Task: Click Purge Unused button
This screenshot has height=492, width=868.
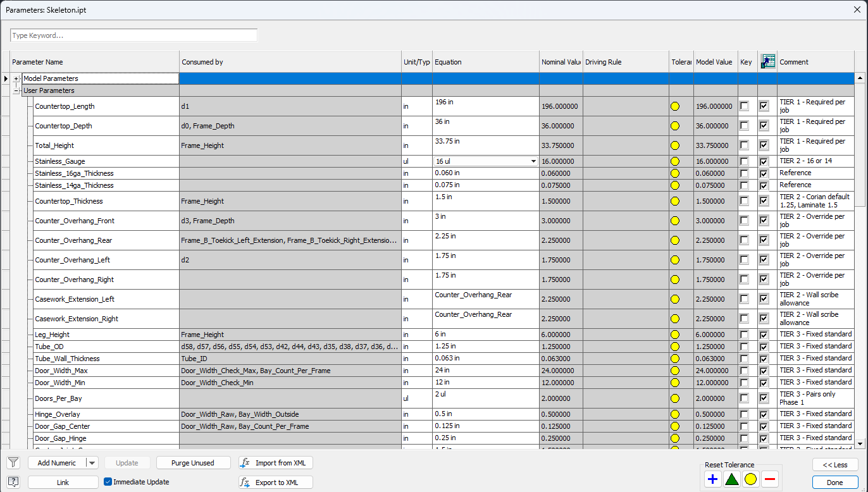Action: point(193,463)
